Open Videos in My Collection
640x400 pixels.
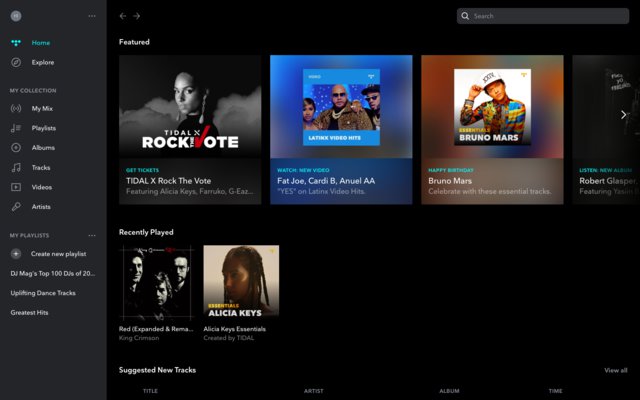tap(42, 187)
